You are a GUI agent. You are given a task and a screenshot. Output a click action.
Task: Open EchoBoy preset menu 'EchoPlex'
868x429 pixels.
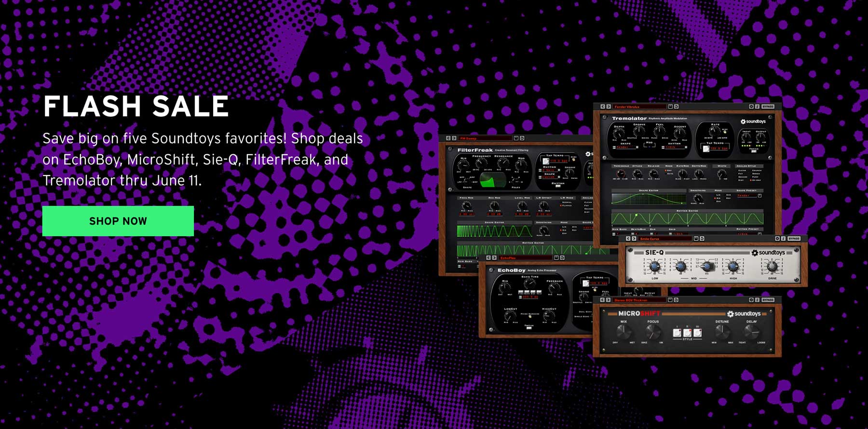tap(525, 258)
